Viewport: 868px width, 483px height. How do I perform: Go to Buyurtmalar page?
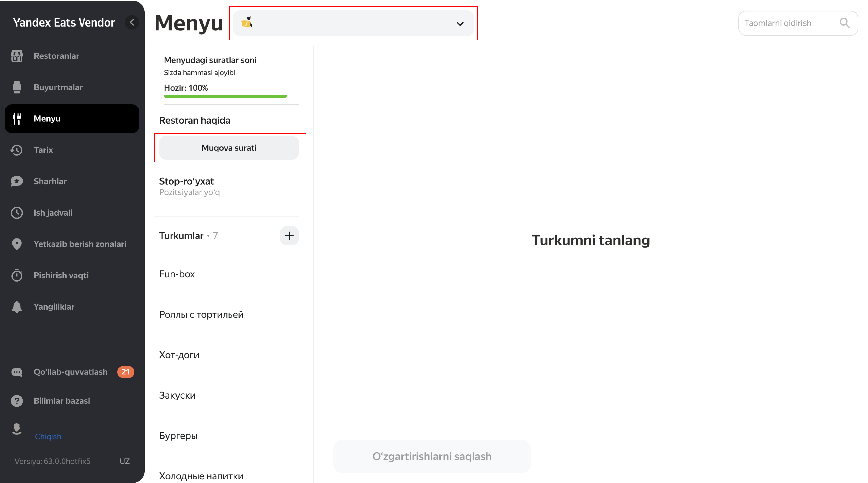[x=58, y=87]
